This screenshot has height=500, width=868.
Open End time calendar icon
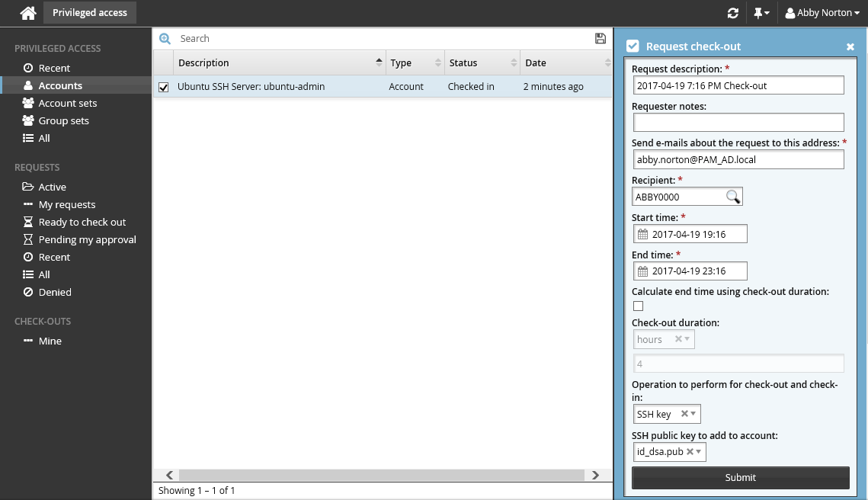click(642, 271)
